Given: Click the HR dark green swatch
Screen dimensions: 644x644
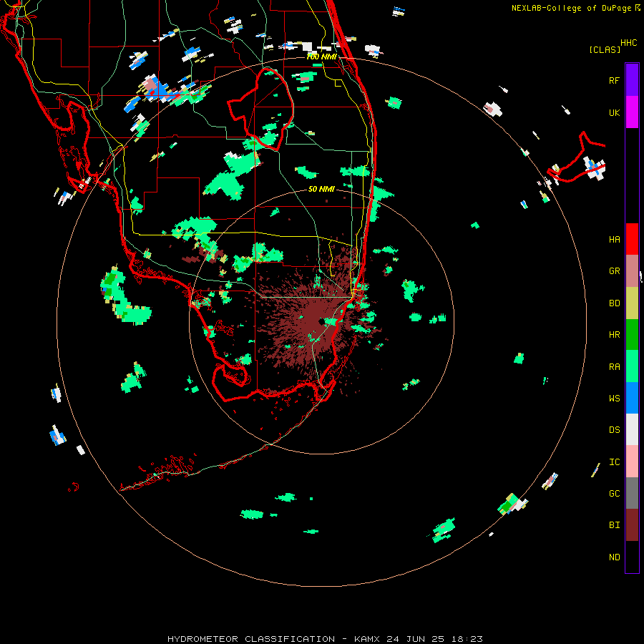Looking at the screenshot, I should pos(632,335).
